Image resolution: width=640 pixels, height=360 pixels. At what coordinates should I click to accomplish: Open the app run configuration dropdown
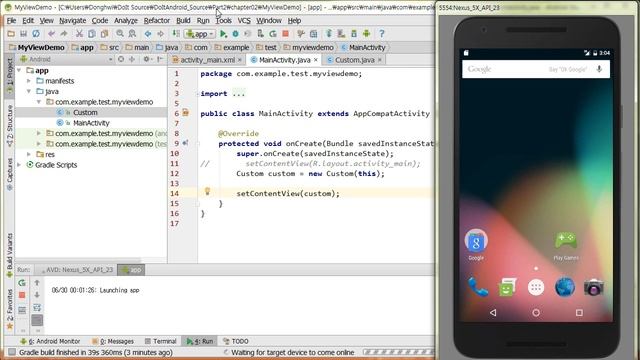point(200,34)
